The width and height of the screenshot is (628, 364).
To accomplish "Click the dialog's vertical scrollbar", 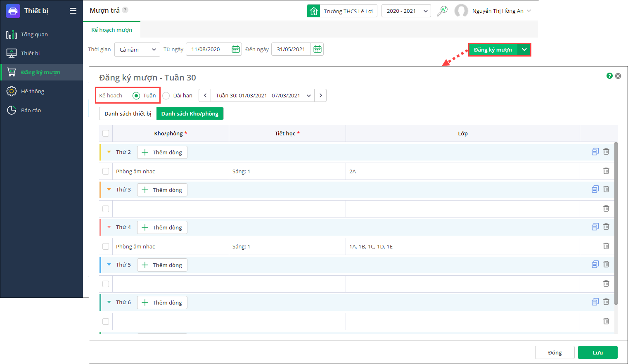I will [x=616, y=223].
